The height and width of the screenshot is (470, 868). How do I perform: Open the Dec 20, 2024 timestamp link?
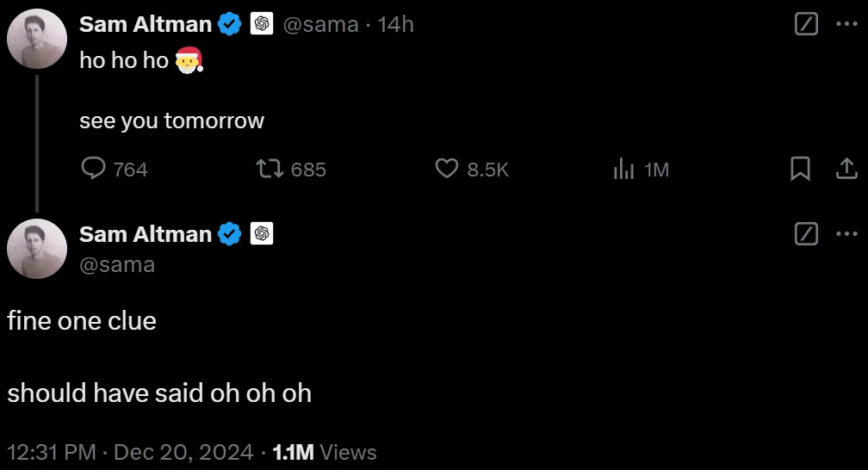click(x=183, y=452)
